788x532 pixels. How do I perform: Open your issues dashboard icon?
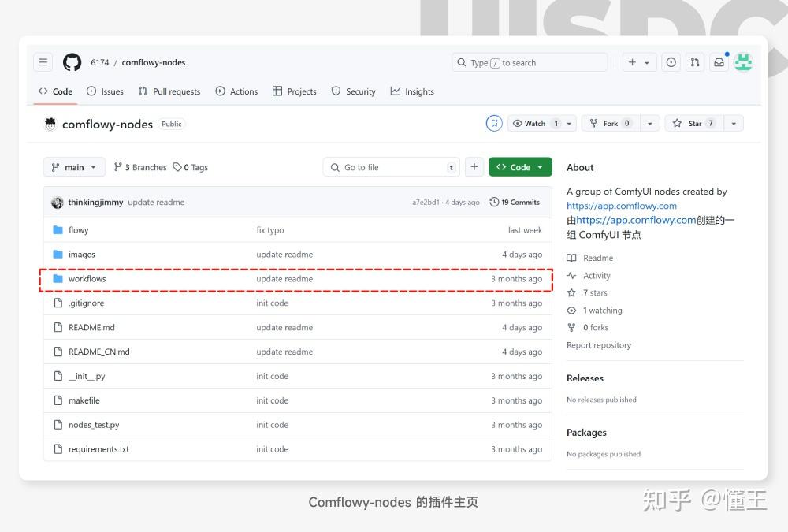[671, 61]
